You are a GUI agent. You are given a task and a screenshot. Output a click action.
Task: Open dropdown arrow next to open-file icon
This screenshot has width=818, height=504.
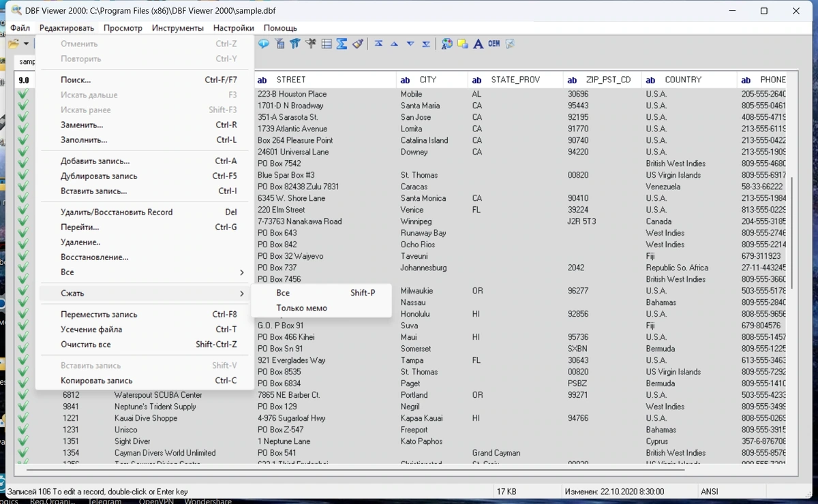coord(26,44)
